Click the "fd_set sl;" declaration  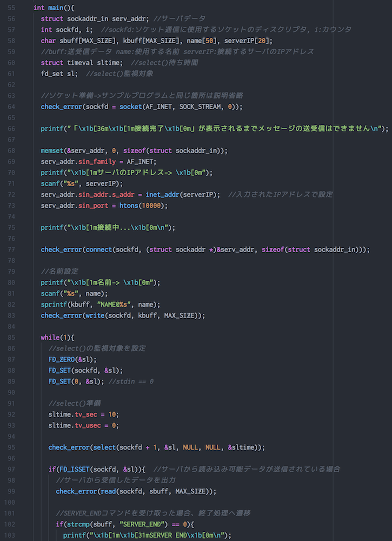59,74
